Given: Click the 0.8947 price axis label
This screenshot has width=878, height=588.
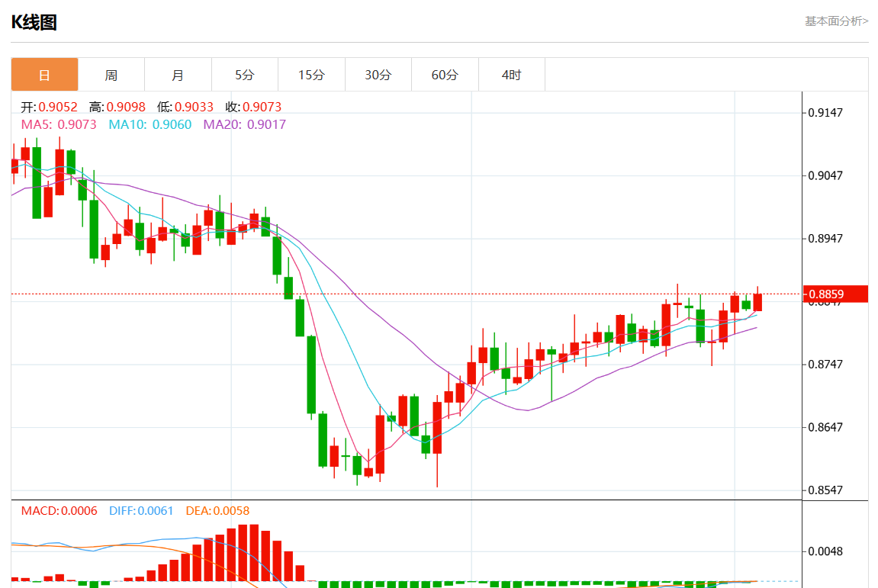Looking at the screenshot, I should pyautogui.click(x=825, y=239).
